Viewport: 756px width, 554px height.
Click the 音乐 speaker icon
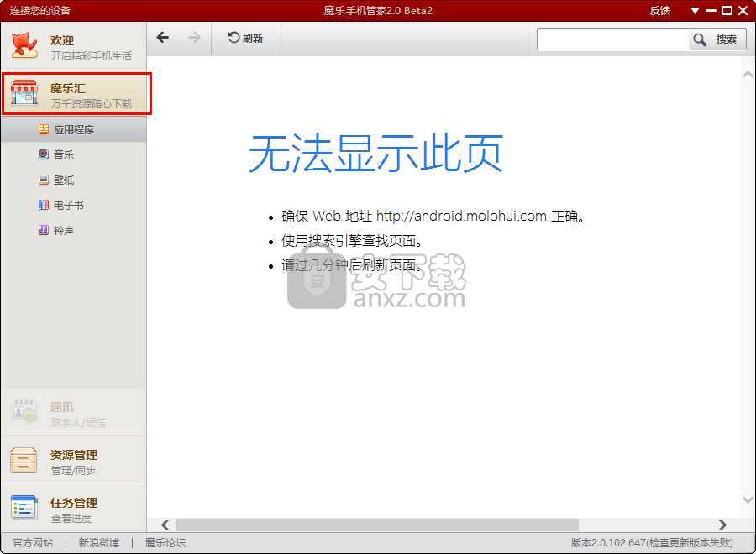(x=44, y=154)
